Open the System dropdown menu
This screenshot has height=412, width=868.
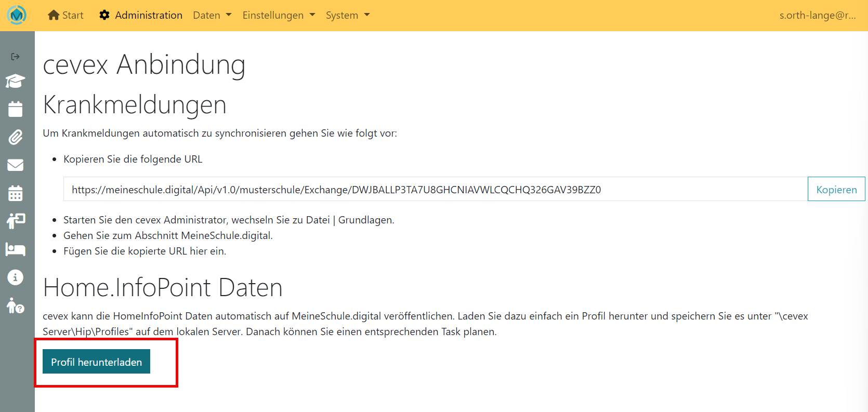(348, 15)
